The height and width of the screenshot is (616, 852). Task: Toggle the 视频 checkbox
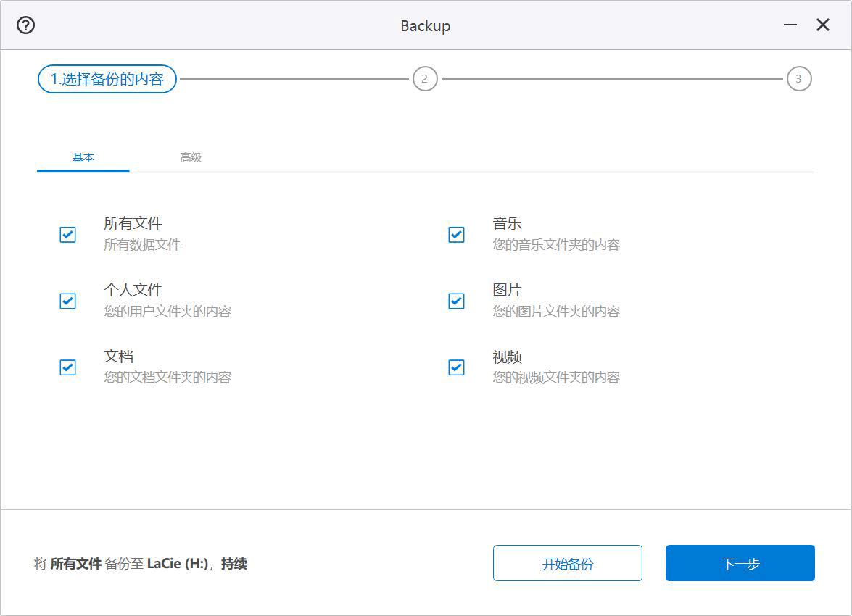[x=456, y=367]
